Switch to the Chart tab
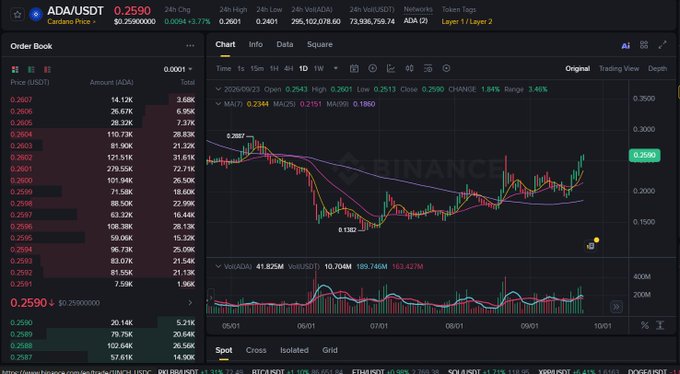The width and height of the screenshot is (680, 374). (225, 44)
